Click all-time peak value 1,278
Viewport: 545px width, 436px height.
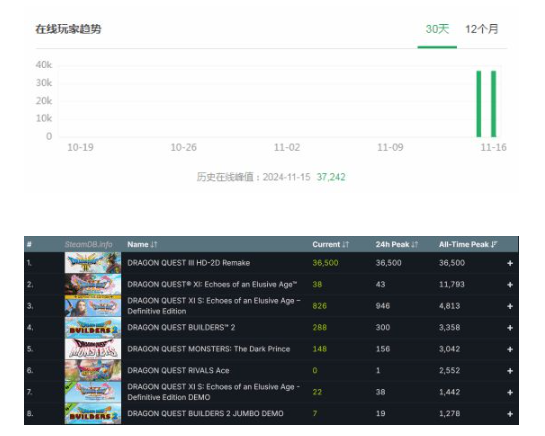(x=449, y=414)
